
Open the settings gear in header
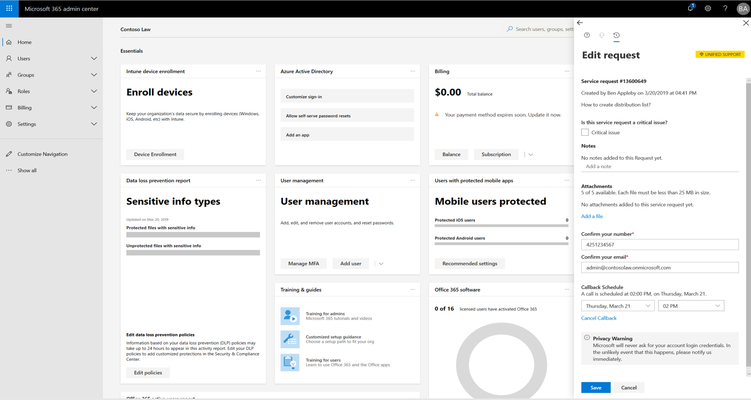coord(707,8)
